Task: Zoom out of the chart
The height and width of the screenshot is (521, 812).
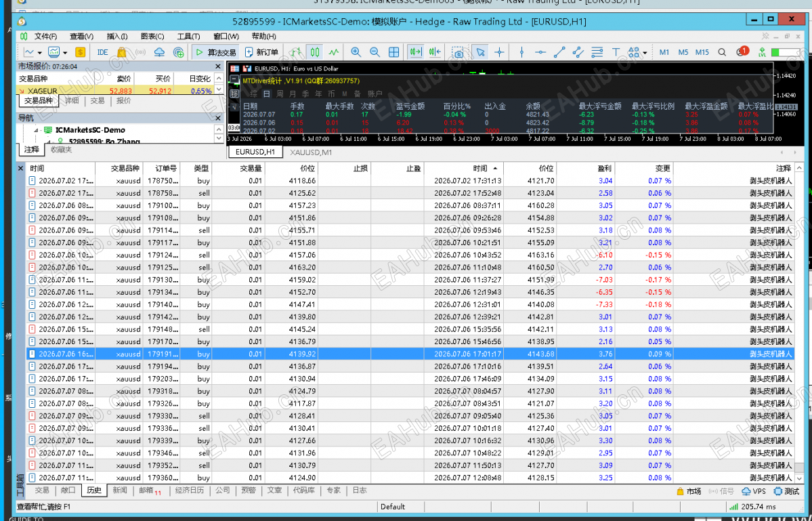Action: 375,52
